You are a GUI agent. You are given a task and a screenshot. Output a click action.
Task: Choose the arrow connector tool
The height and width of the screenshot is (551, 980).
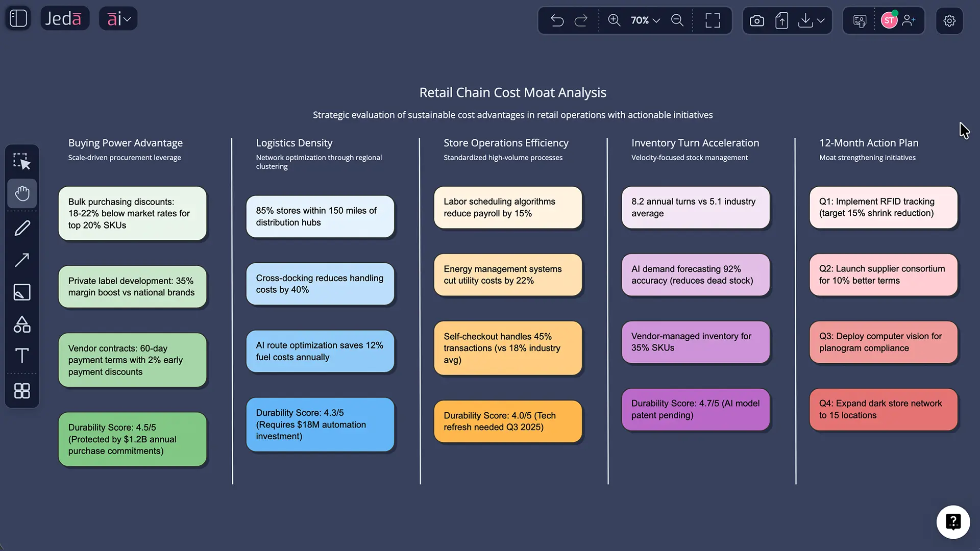tap(22, 260)
